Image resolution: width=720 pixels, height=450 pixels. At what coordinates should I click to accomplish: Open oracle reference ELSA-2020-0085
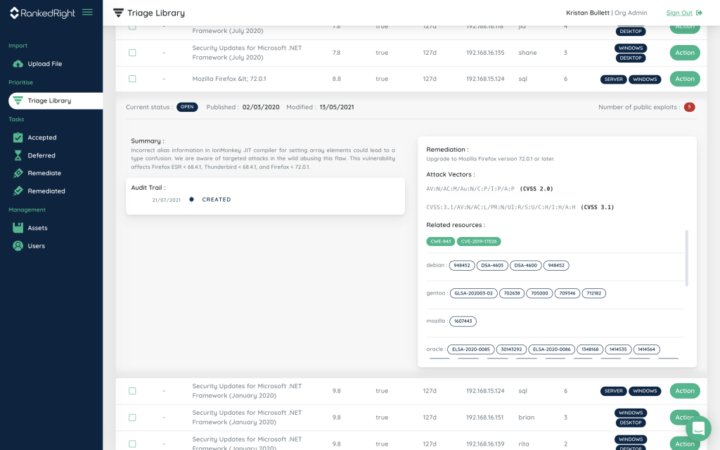tap(471, 349)
